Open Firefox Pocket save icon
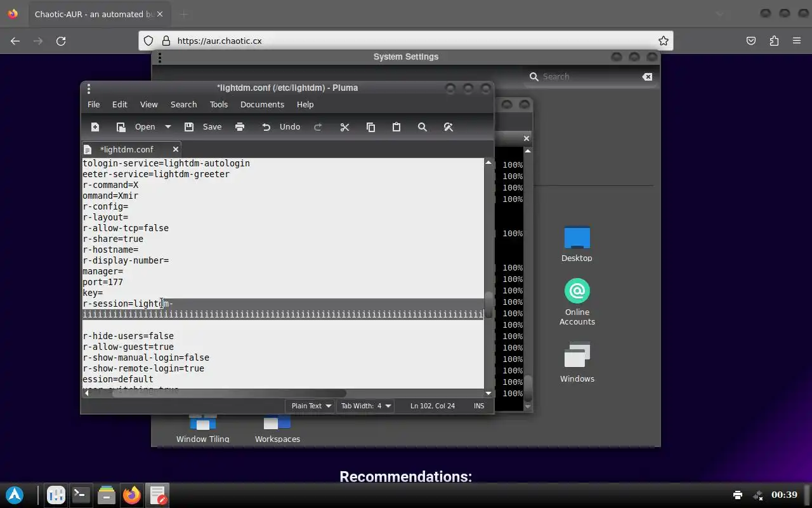812x508 pixels. coord(751,41)
